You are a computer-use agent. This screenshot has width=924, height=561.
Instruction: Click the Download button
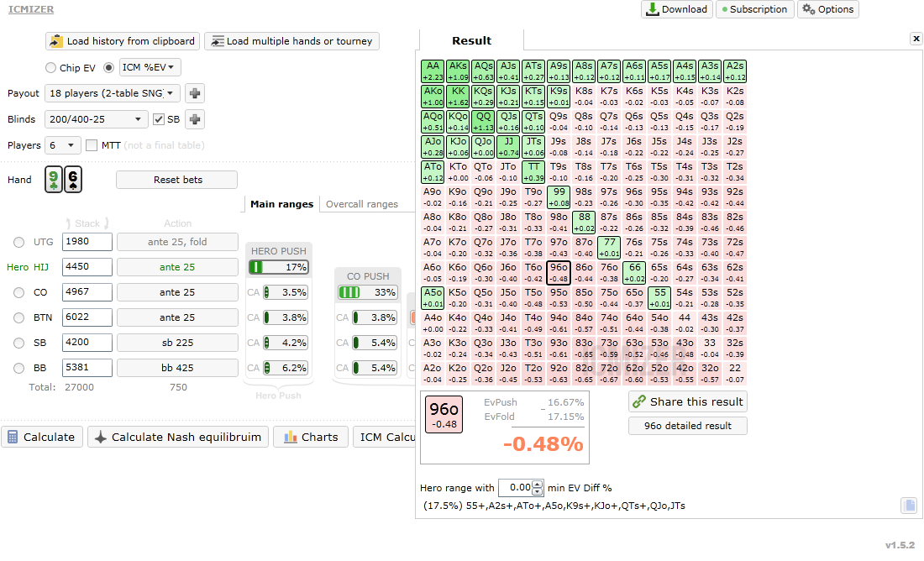click(676, 9)
